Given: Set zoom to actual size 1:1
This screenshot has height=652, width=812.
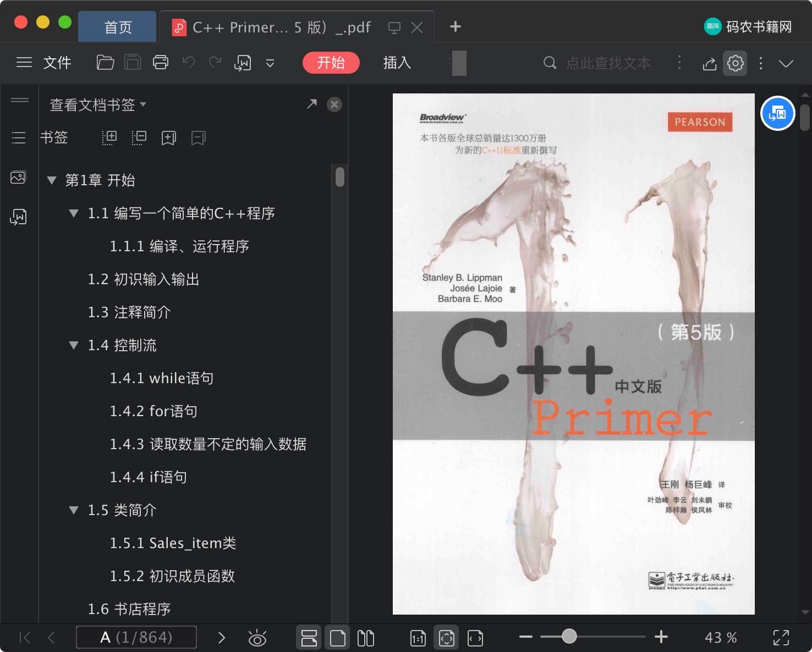Looking at the screenshot, I should 418,638.
